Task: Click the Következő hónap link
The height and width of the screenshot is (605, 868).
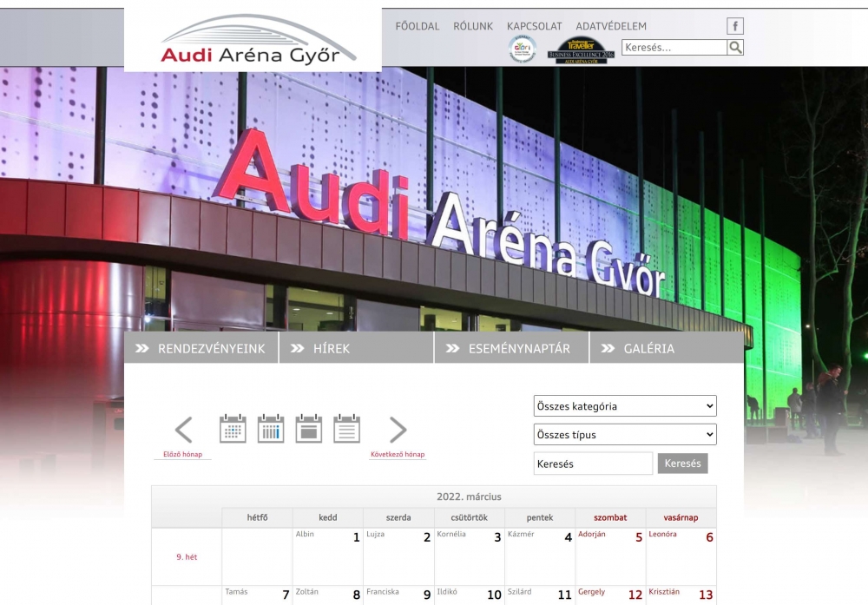Action: 398,455
